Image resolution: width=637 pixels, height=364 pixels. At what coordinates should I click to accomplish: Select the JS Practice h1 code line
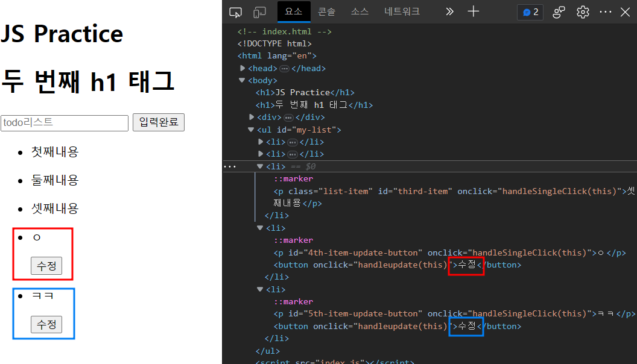pos(305,93)
